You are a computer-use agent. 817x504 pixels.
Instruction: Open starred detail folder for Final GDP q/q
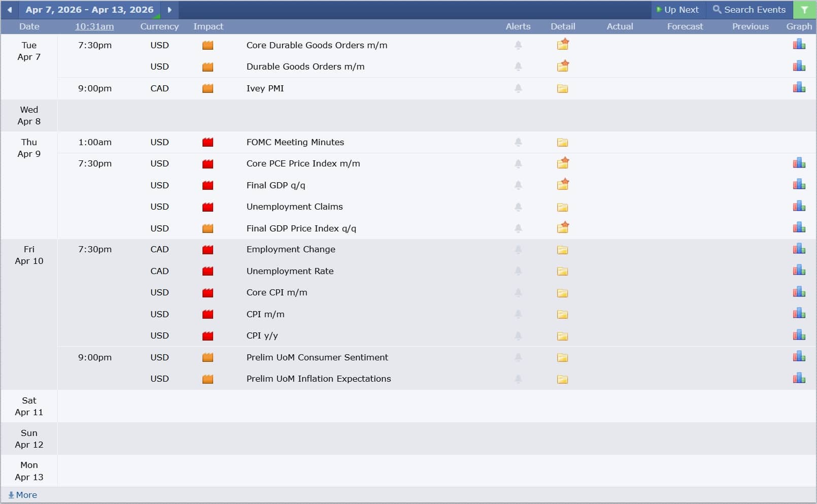pyautogui.click(x=562, y=185)
